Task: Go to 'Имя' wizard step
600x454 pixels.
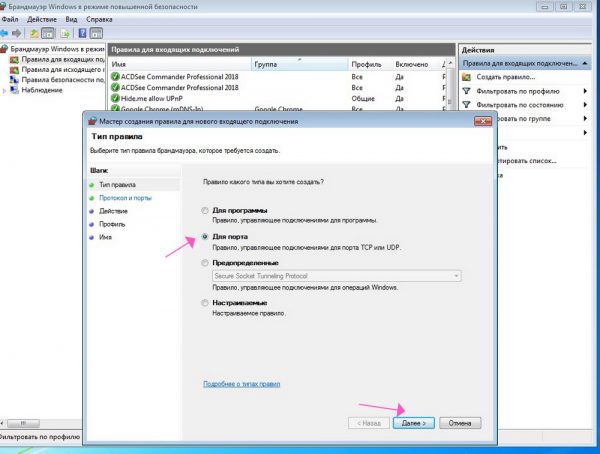Action: (105, 237)
